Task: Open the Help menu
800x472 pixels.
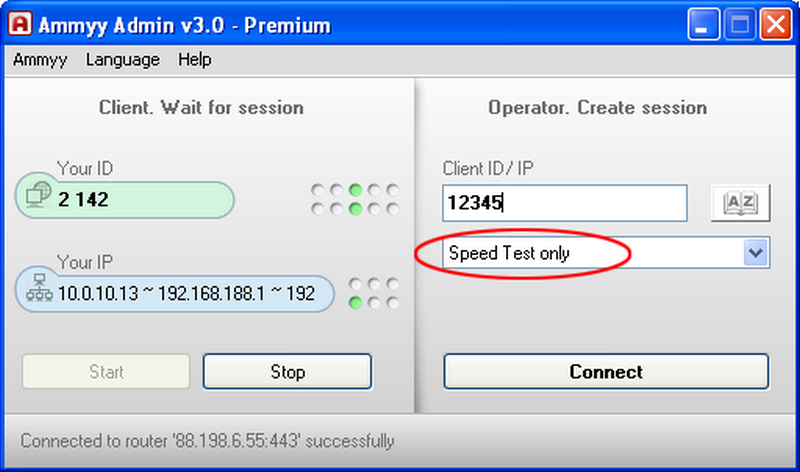Action: click(194, 60)
